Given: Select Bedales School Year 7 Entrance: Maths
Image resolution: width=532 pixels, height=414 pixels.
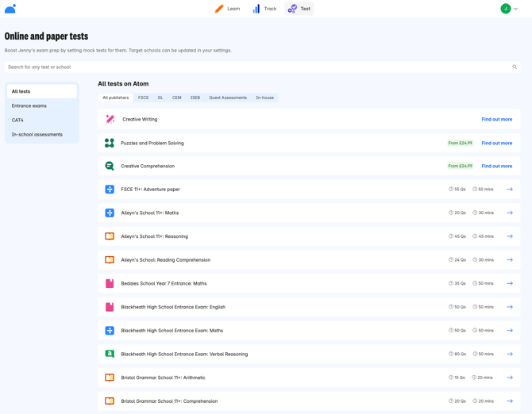Looking at the screenshot, I should 164,283.
